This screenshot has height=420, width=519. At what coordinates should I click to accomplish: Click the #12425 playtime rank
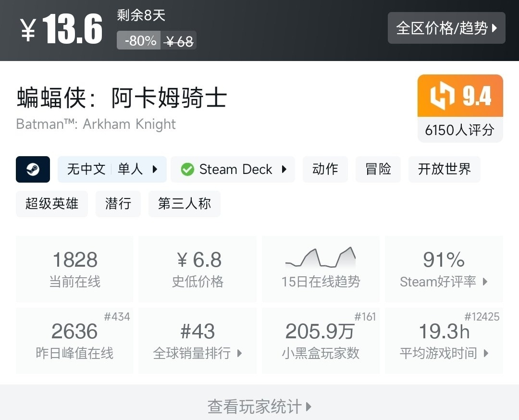pyautogui.click(x=482, y=317)
